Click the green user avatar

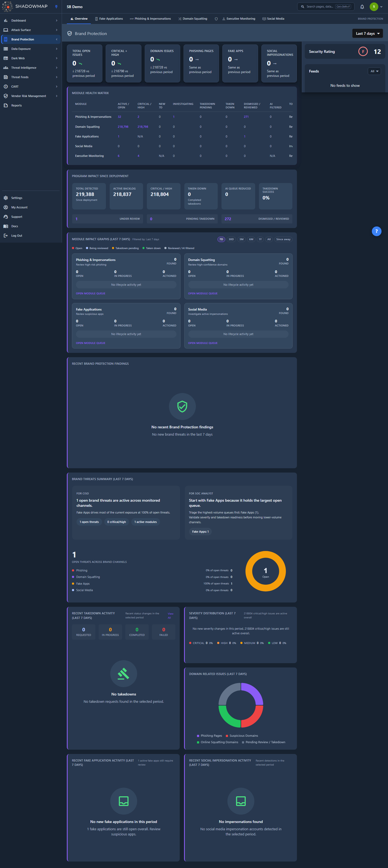click(374, 7)
